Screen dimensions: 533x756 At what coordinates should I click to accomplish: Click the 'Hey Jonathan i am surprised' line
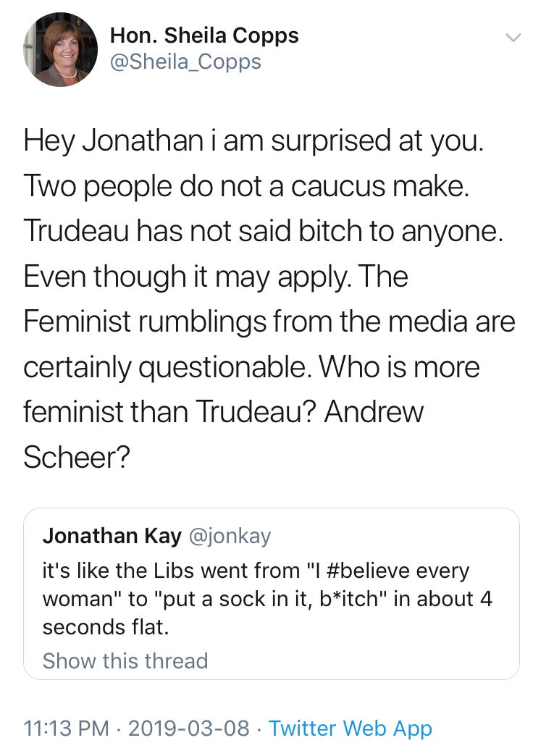(253, 141)
